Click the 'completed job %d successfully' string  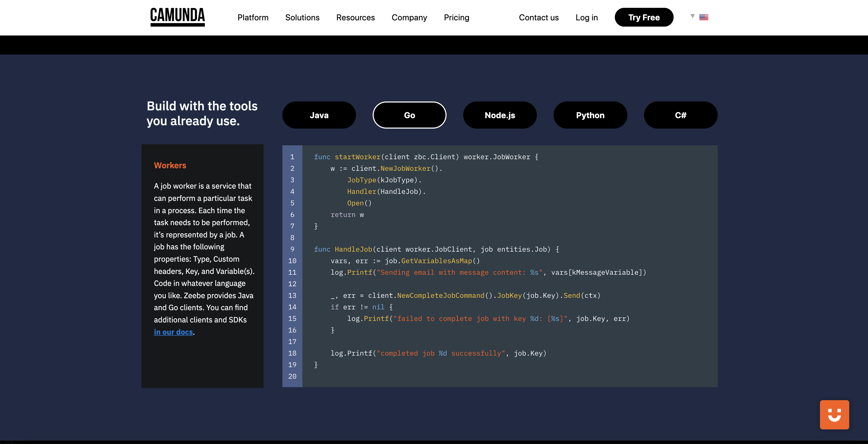tap(441, 353)
